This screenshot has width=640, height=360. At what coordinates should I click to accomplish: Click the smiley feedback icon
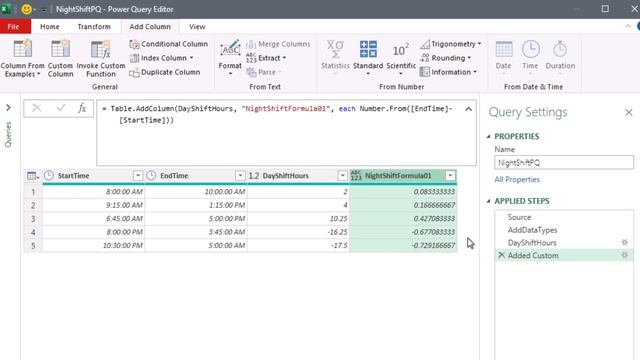click(27, 9)
